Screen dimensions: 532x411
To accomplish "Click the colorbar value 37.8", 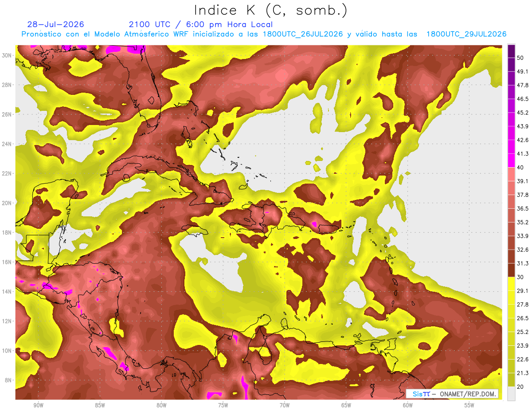I will tap(523, 195).
